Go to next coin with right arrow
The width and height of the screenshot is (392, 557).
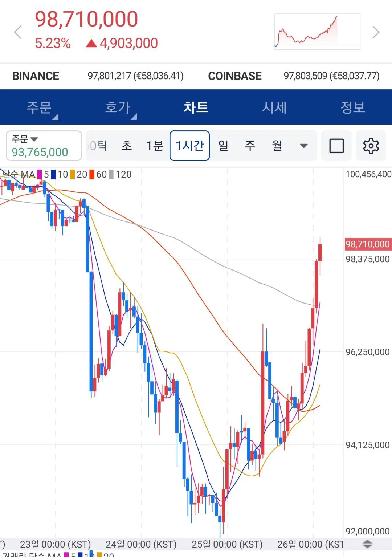[x=376, y=32]
